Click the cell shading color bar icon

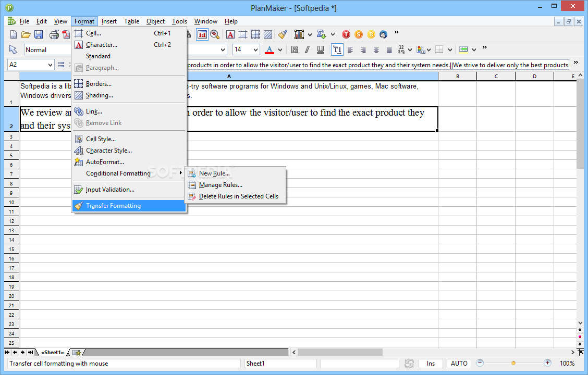(463, 49)
